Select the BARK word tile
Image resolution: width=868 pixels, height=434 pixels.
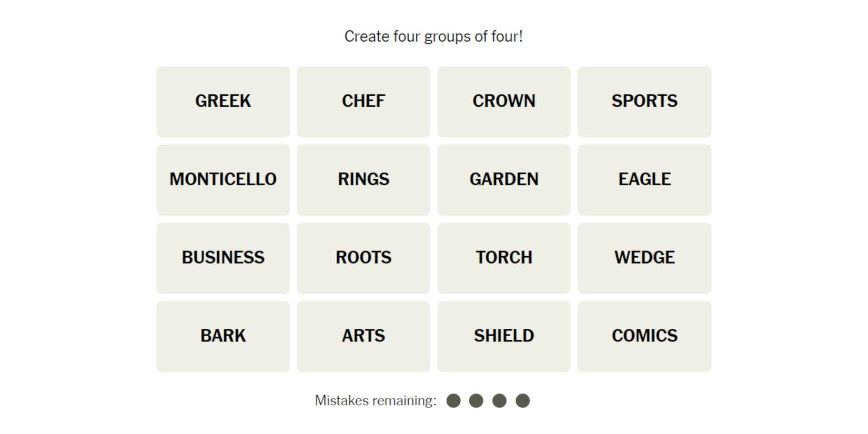(223, 337)
